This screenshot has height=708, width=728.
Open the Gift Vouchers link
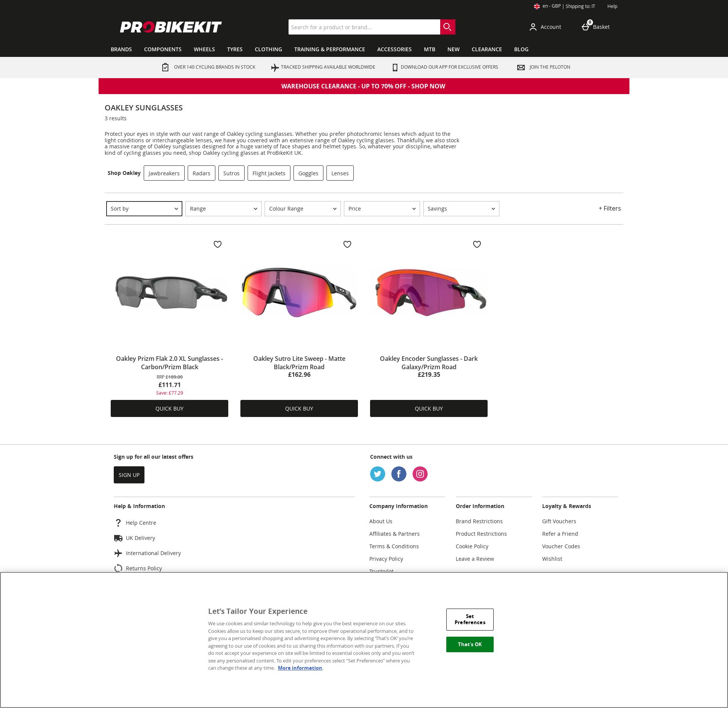559,521
